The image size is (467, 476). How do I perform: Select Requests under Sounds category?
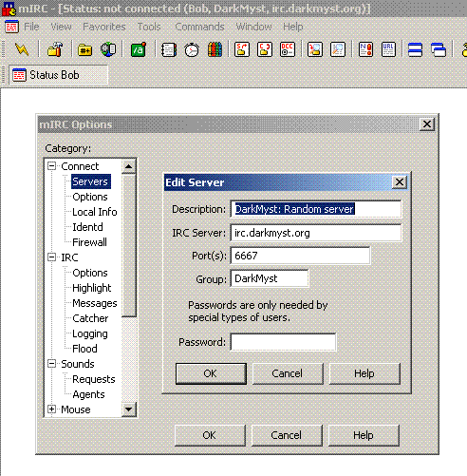(x=94, y=379)
